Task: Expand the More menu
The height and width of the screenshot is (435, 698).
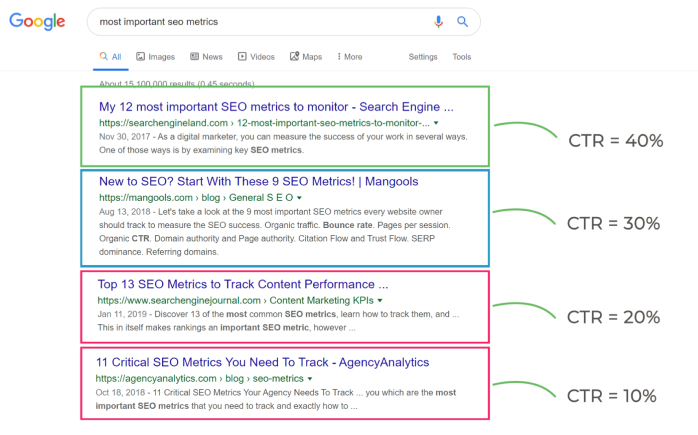Action: click(x=349, y=57)
